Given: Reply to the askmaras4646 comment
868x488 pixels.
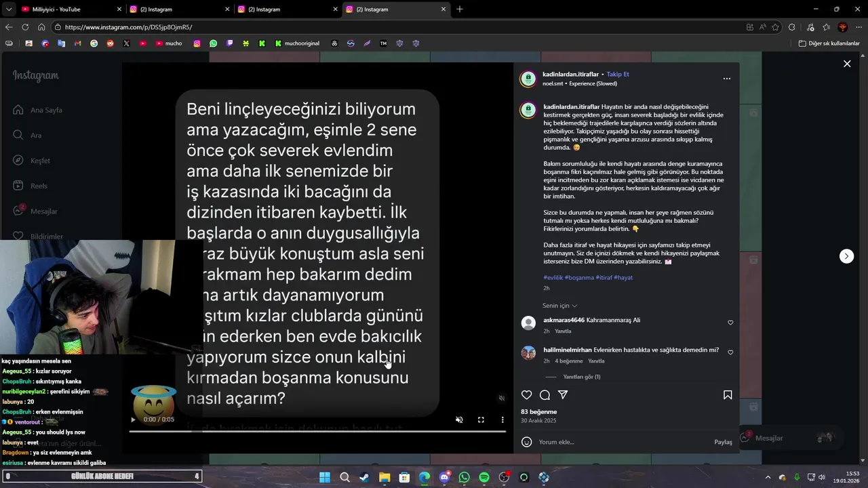Looking at the screenshot, I should pyautogui.click(x=563, y=331).
